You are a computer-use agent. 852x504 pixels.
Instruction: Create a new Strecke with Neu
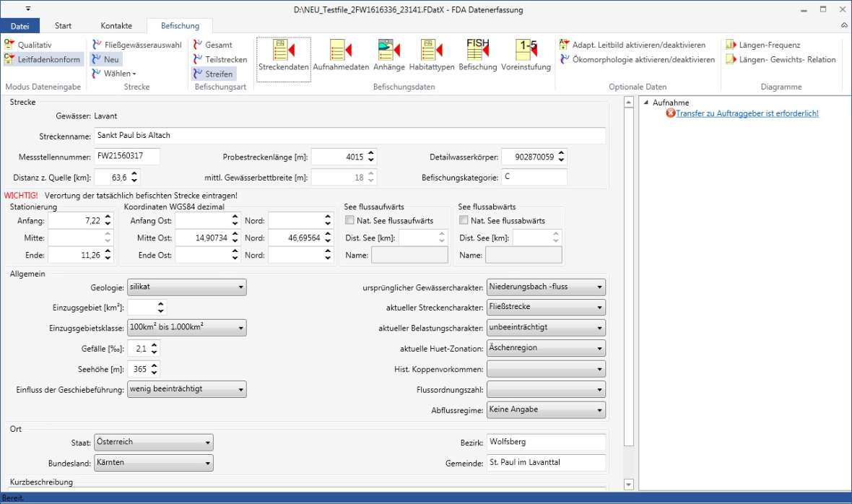[x=106, y=59]
